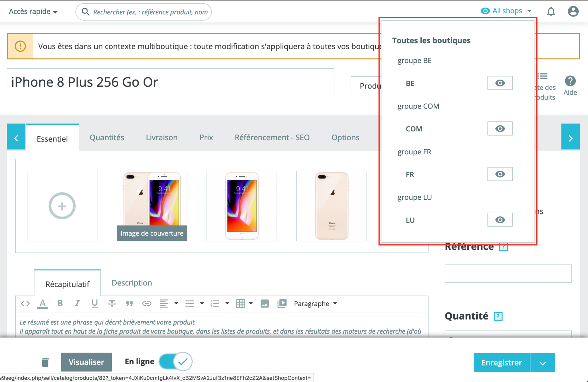Click the Bold formatting icon
The image size is (588, 382).
pos(60,303)
